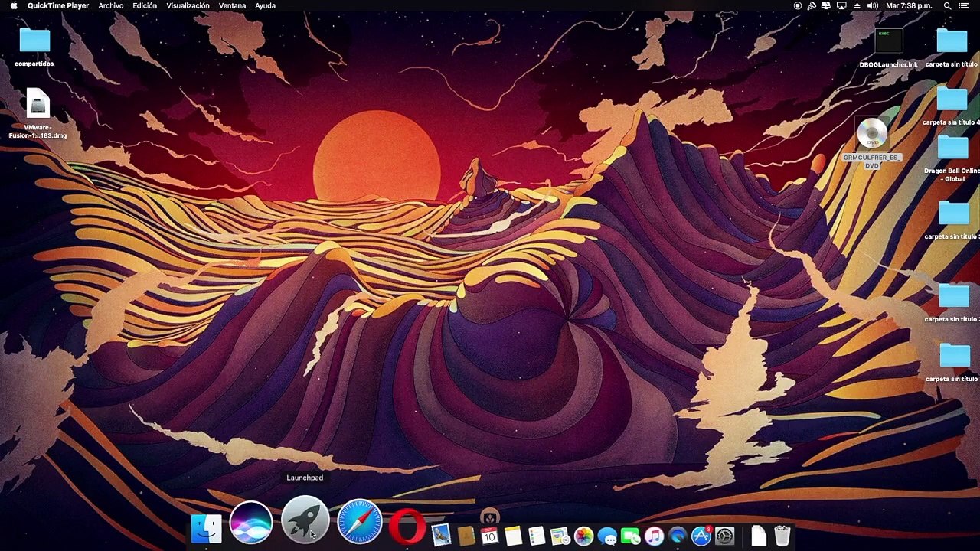Open the Calendar app in Dock
The image size is (980, 551).
(489, 536)
